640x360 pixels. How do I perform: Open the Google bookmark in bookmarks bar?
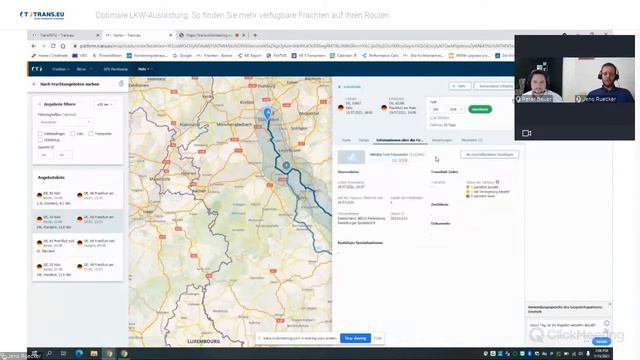(182, 56)
